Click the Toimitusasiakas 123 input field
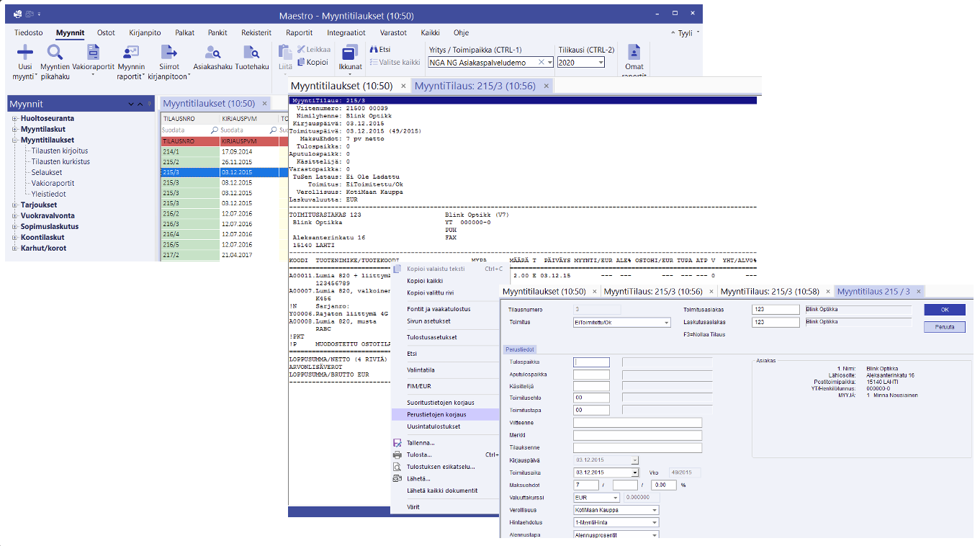Screen dimensions: 980x546 776,310
